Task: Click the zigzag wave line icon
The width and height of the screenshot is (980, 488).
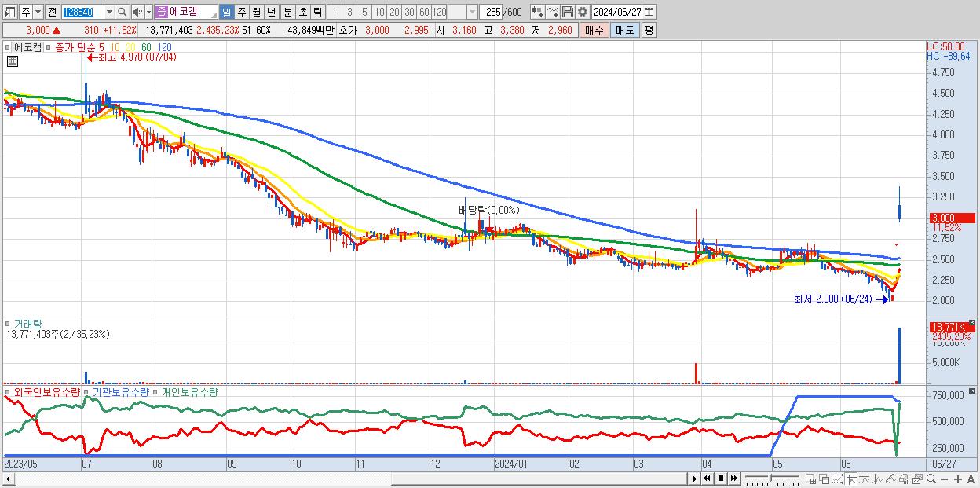Action: pyautogui.click(x=878, y=479)
